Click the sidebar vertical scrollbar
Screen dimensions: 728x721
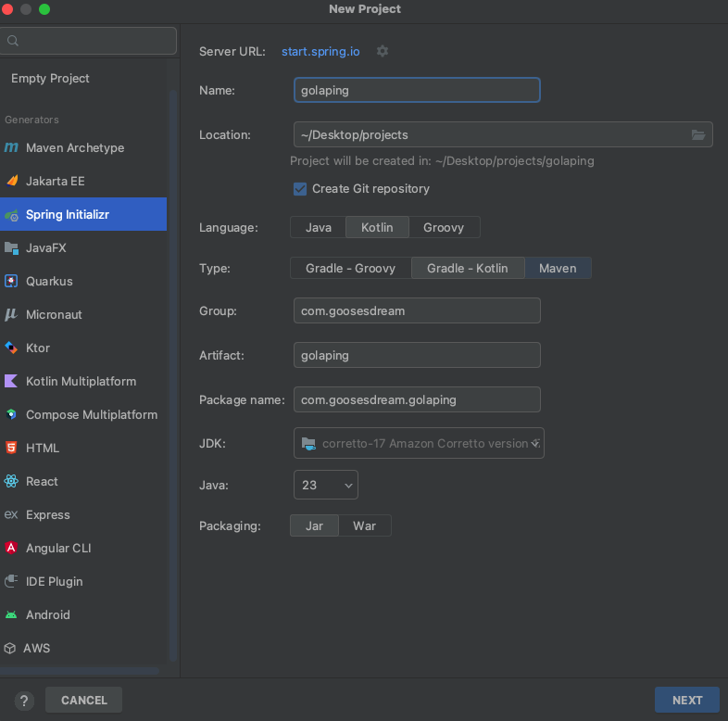pos(173,375)
